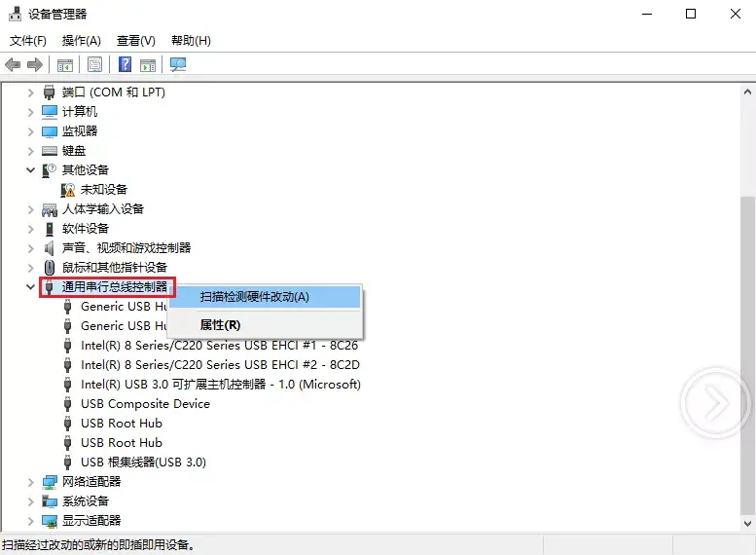Select 属性(R) in the context menu
Viewport: 756px width, 555px height.
tap(220, 325)
